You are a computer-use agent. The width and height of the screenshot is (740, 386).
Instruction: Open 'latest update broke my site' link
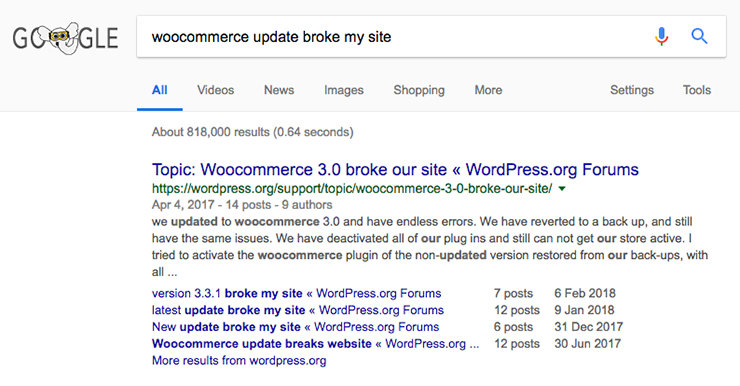coord(298,310)
